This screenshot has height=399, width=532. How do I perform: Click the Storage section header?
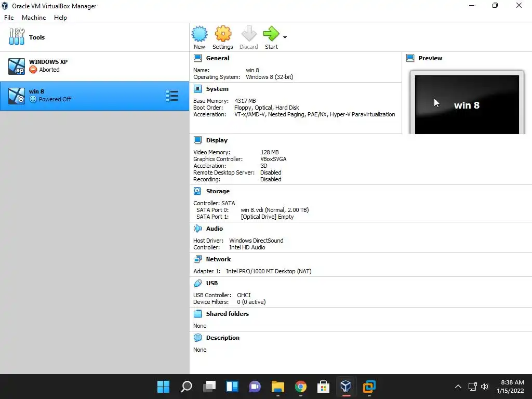click(x=218, y=191)
